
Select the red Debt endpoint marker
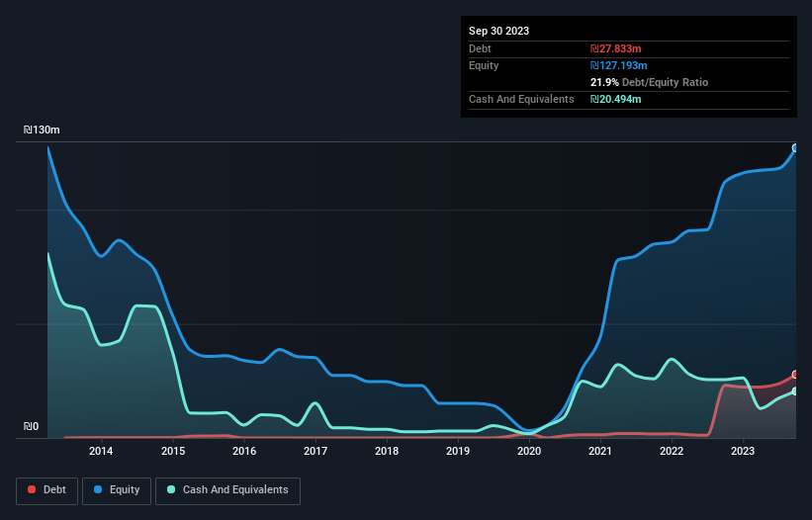[795, 375]
